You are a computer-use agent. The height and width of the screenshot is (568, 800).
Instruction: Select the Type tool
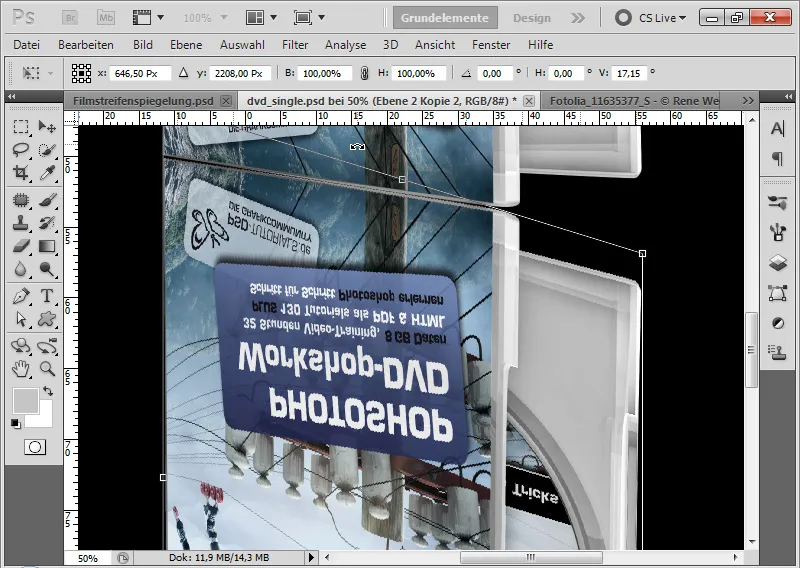point(47,296)
